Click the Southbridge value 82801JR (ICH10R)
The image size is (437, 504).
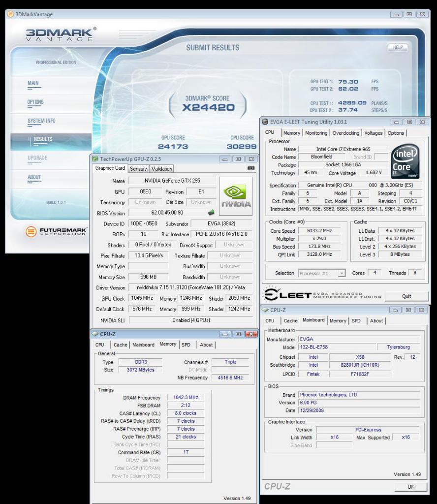(360, 365)
